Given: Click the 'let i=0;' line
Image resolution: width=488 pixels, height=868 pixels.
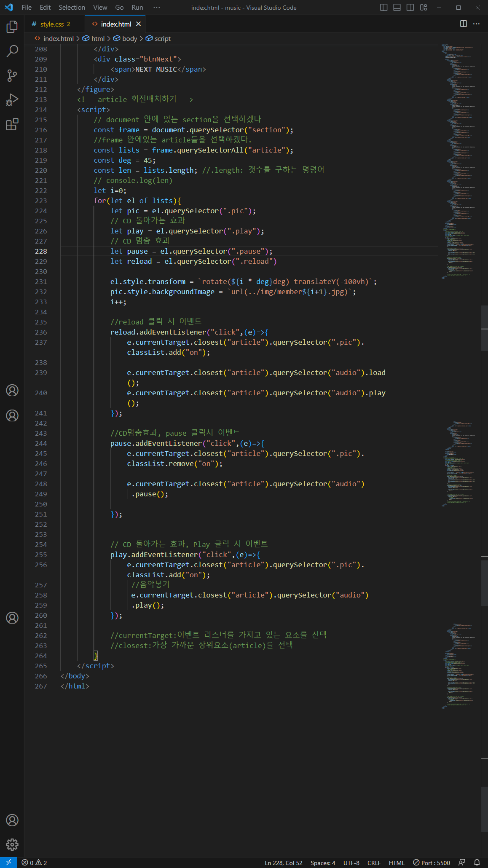Looking at the screenshot, I should [x=110, y=190].
